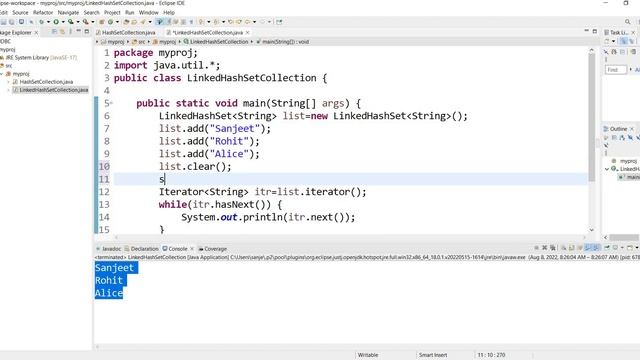The width and height of the screenshot is (640, 360).
Task: Toggle Show Console on Standard Out
Action: click(588, 248)
